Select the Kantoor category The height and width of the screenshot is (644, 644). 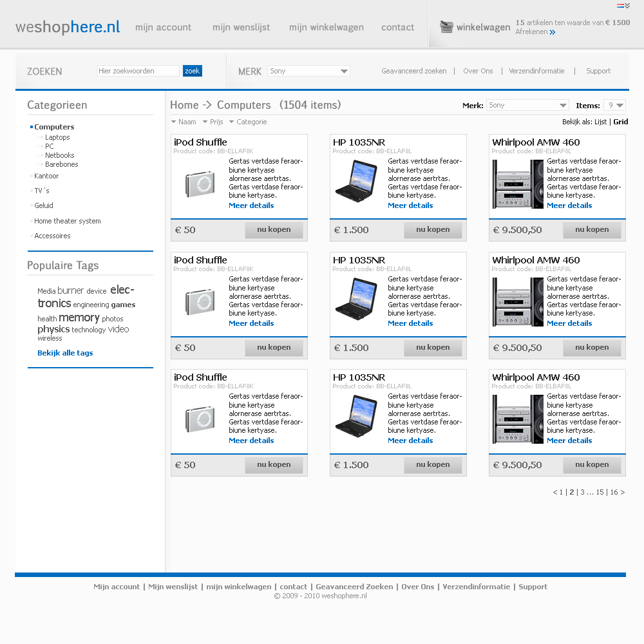click(46, 176)
